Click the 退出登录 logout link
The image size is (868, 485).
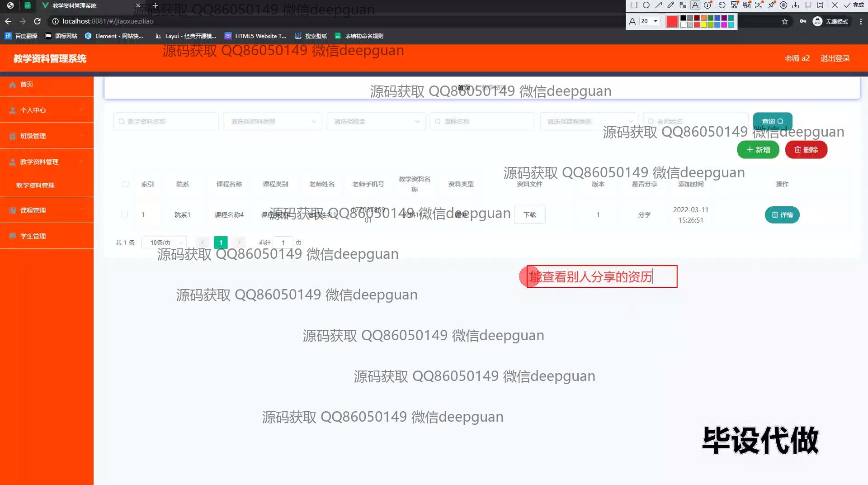(835, 58)
